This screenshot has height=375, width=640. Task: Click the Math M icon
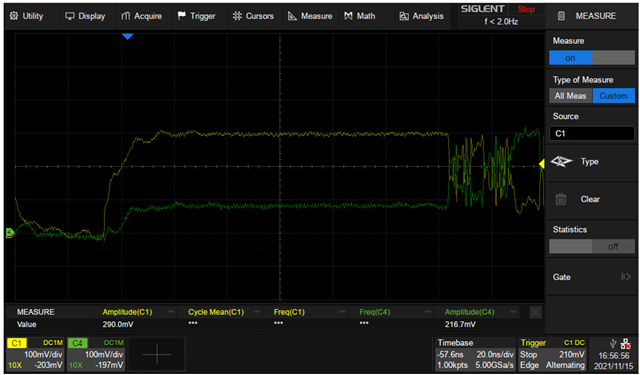click(x=348, y=16)
